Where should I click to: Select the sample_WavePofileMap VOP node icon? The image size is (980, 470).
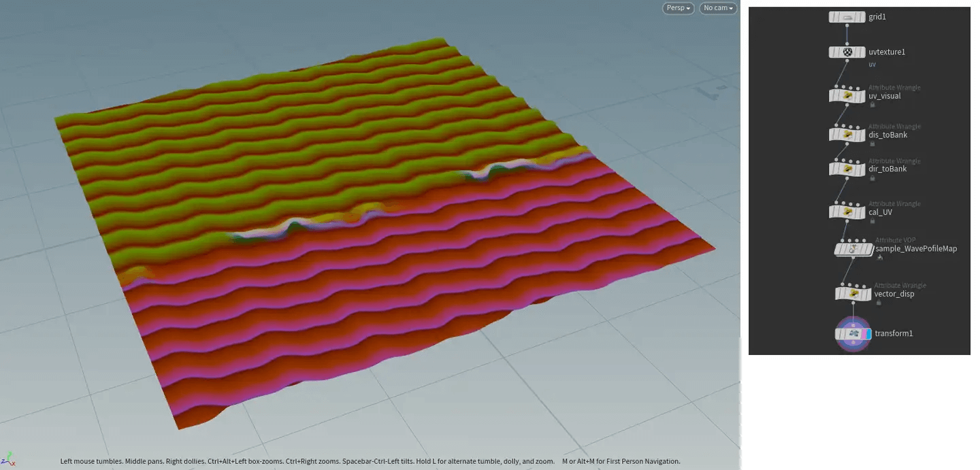coord(853,249)
